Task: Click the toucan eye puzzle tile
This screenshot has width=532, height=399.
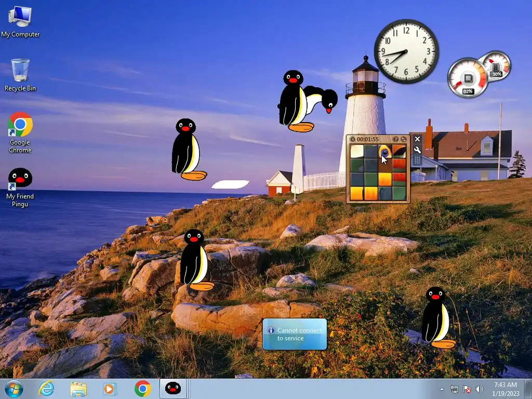Action: [385, 151]
